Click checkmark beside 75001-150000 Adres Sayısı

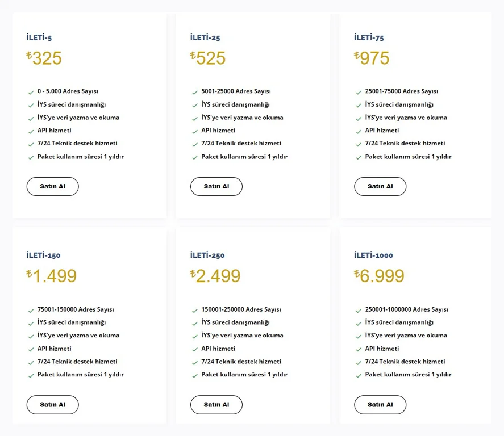(31, 311)
